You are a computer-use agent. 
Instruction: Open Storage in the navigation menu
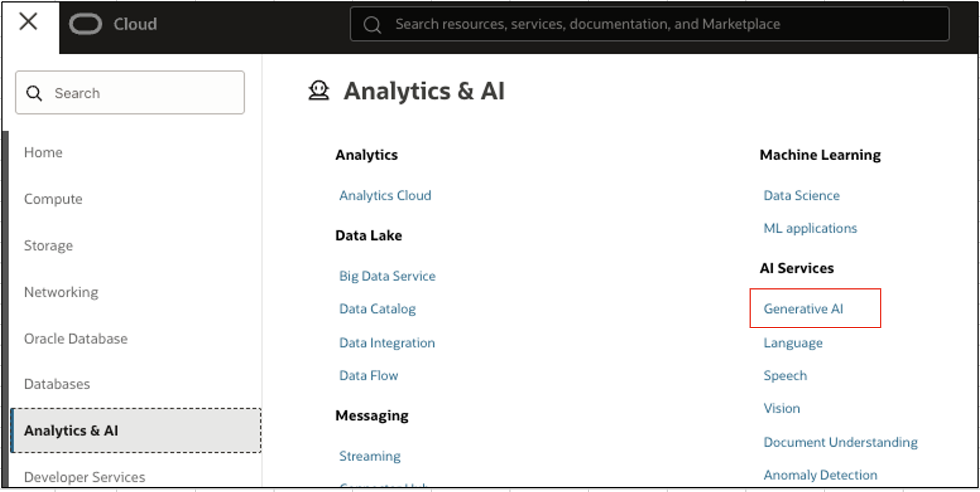(48, 245)
